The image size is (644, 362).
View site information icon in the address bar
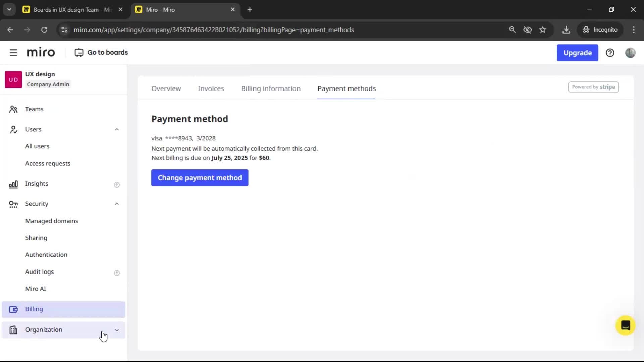64,30
